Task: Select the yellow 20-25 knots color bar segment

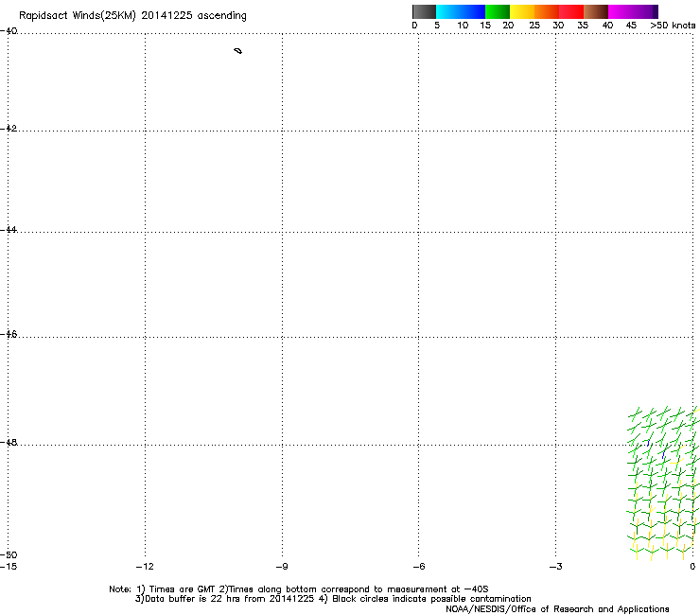Action: pyautogui.click(x=522, y=11)
